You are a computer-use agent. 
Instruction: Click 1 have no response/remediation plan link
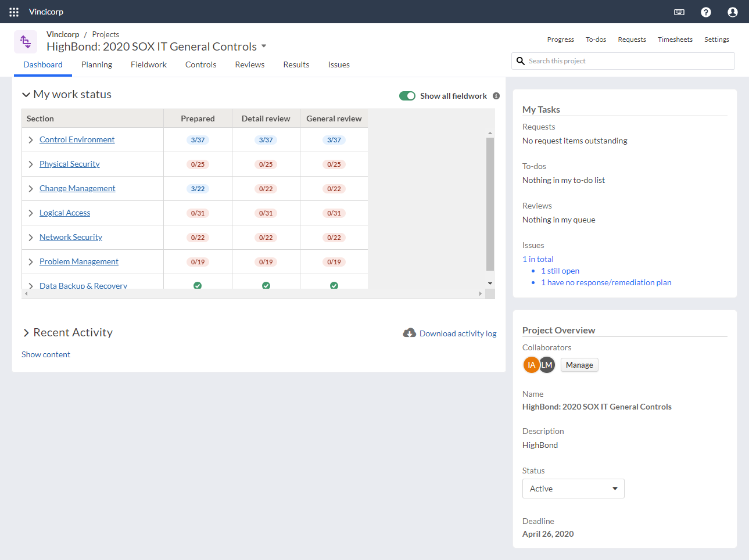pyautogui.click(x=606, y=282)
